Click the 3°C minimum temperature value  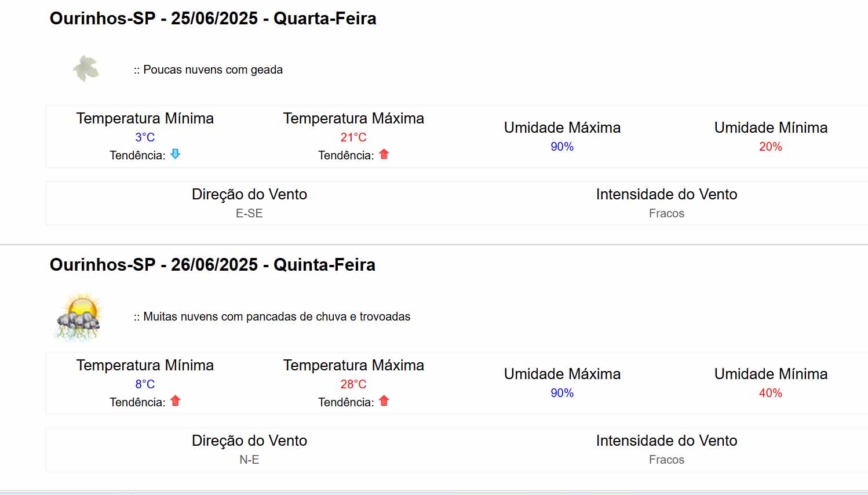point(145,137)
